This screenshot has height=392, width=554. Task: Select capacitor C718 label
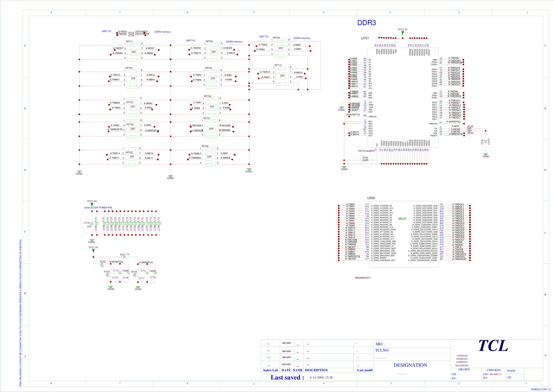click(152, 278)
